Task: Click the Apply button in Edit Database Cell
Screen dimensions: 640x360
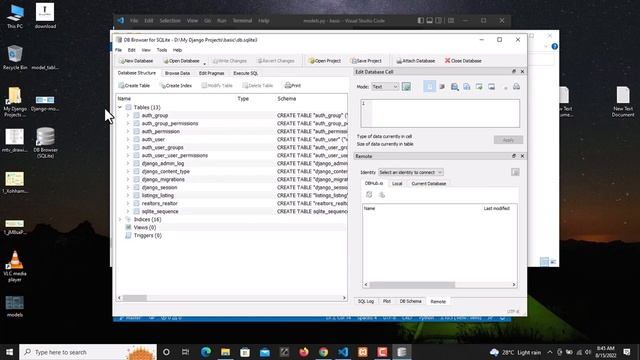Action: click(508, 140)
